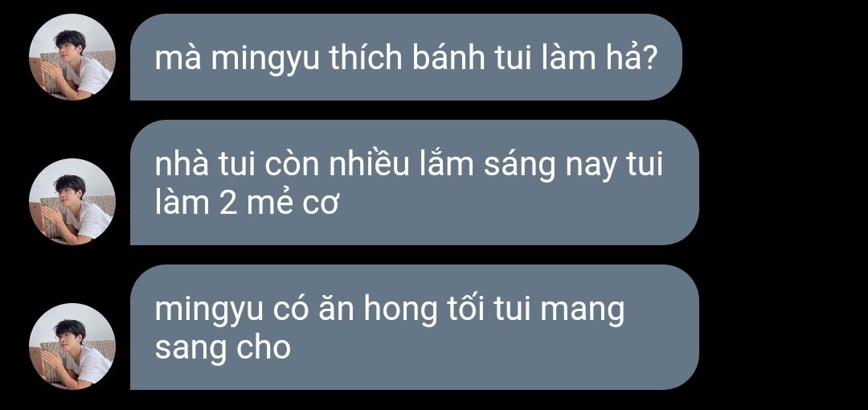Click the word 'mingyu' in the first message

point(265,59)
